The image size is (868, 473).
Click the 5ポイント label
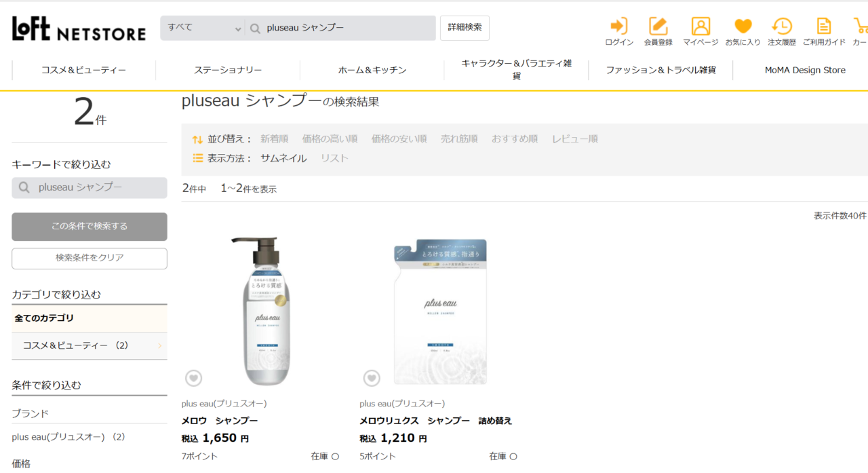click(378, 457)
